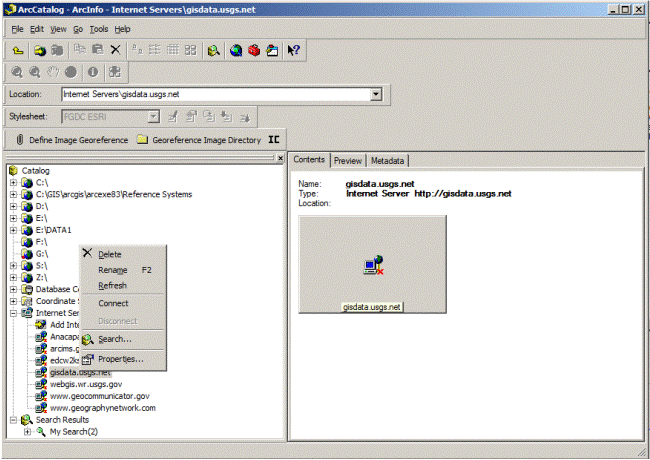Screen dimensions: 650x460
Task: Select gisdata.usgs.net thumbnail in Contents
Action: tap(372, 264)
